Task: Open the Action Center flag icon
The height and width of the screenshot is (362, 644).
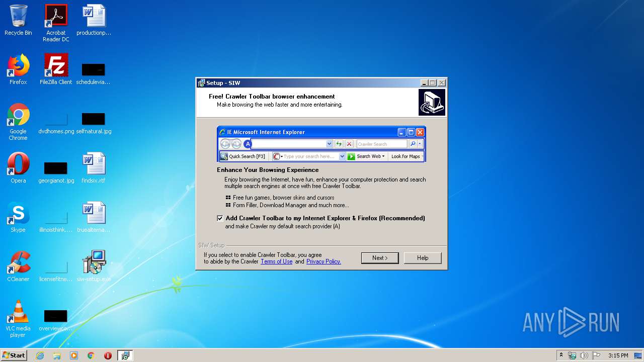Action: tap(596, 355)
